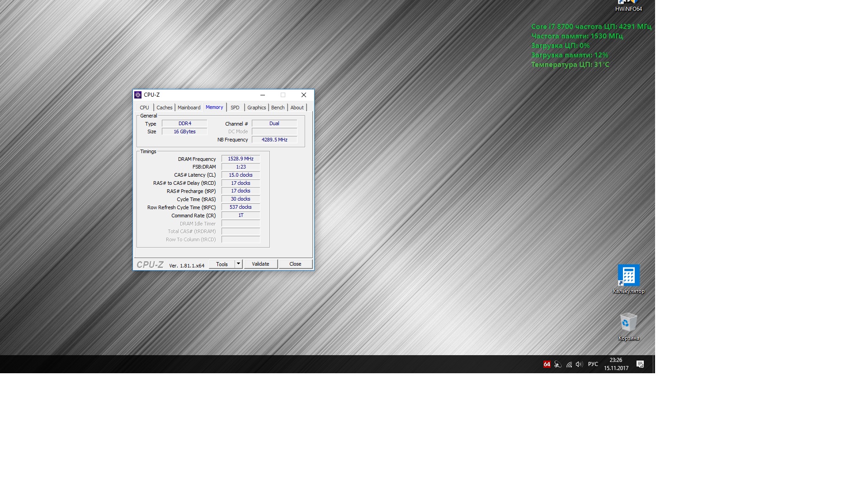Open the HWiNFO64 desktop shortcut
Viewport: 868px width, 488px height.
[x=628, y=5]
